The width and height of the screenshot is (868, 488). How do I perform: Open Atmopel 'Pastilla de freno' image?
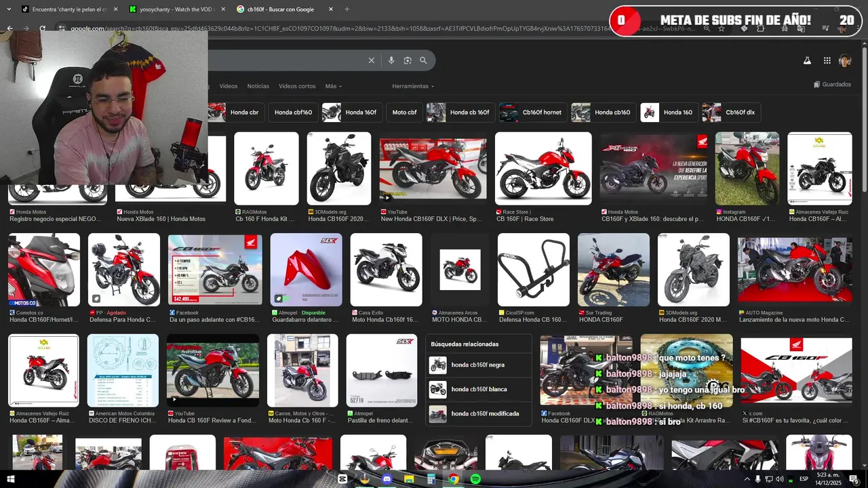(381, 370)
